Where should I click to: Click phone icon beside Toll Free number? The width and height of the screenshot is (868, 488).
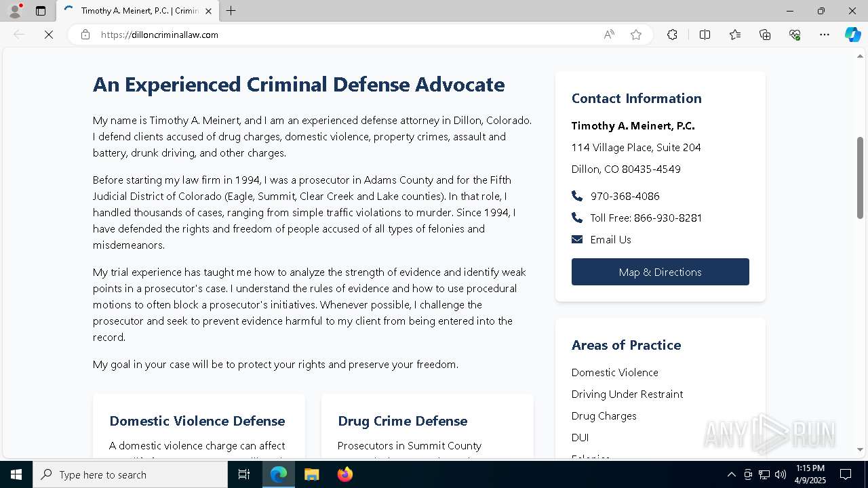(577, 218)
